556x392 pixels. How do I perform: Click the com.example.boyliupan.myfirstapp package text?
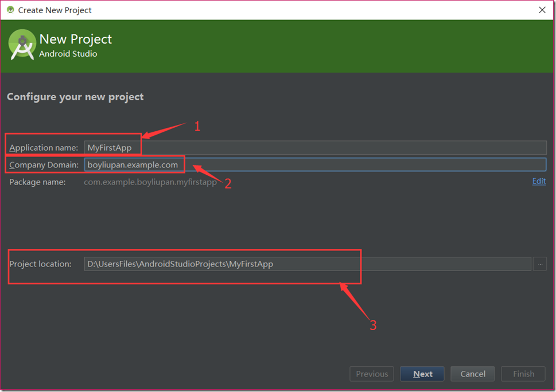click(150, 182)
